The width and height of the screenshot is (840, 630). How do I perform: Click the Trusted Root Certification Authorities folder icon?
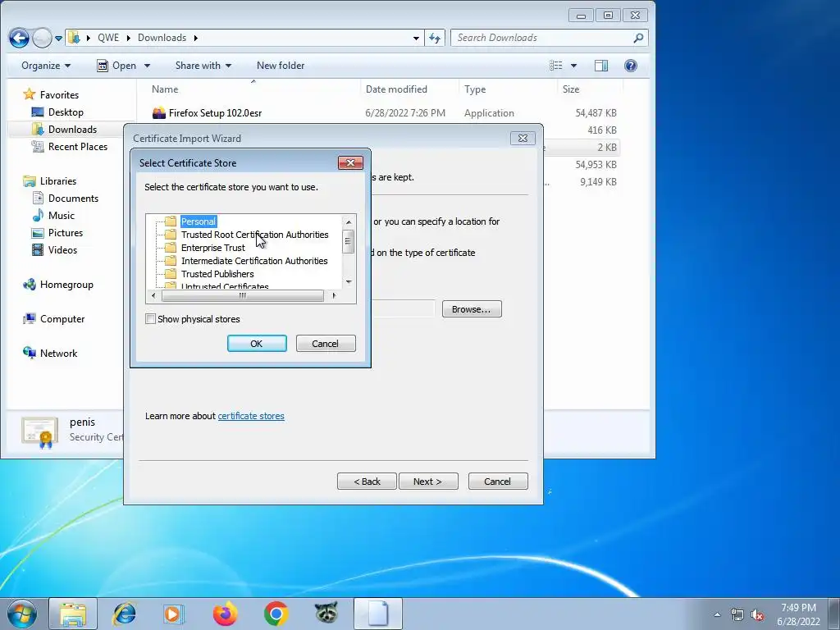(x=171, y=235)
